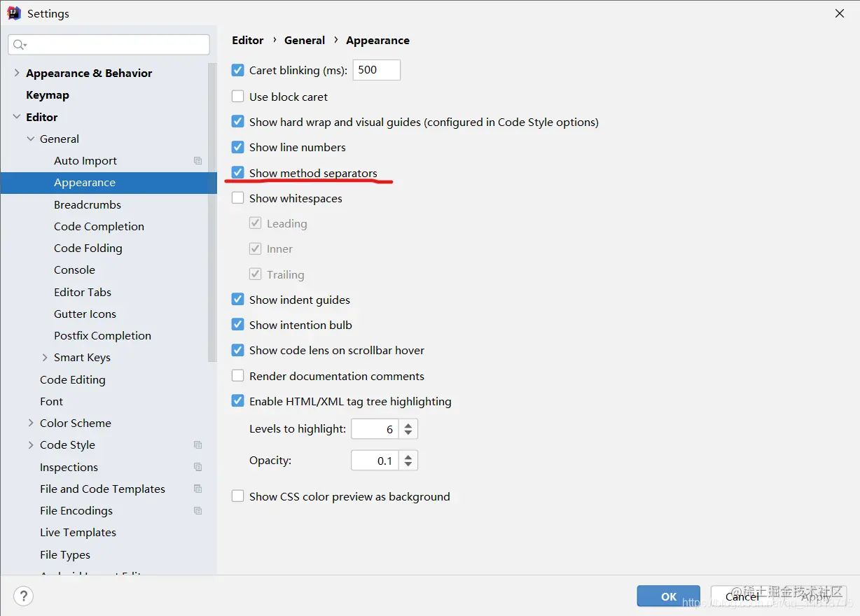Open Gutter Icons settings

pyautogui.click(x=85, y=314)
